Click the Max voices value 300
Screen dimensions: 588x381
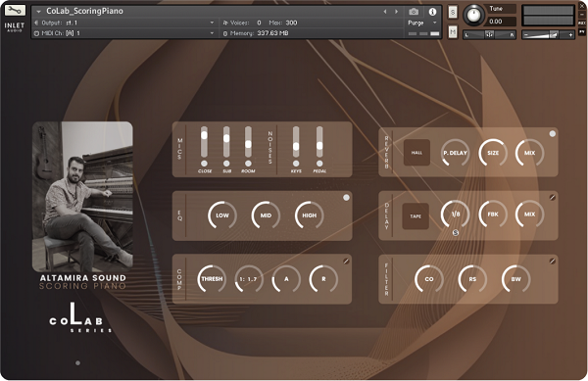291,23
